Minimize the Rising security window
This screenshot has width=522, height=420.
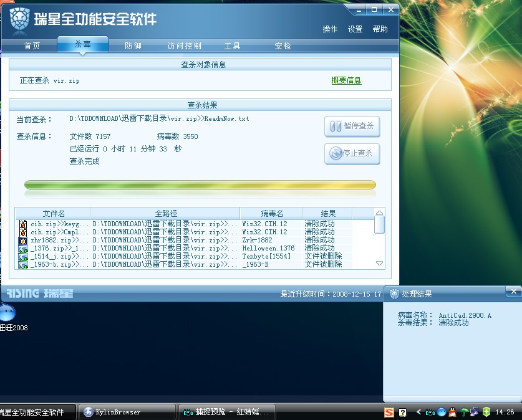click(359, 11)
